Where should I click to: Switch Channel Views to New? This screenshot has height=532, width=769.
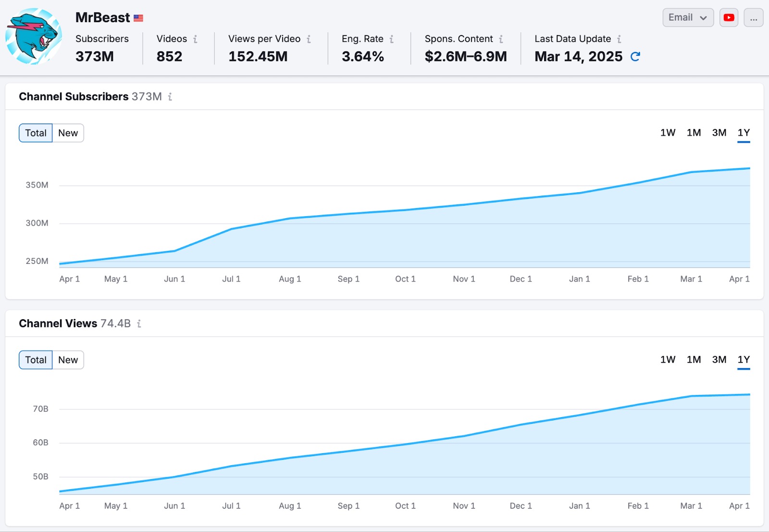68,360
